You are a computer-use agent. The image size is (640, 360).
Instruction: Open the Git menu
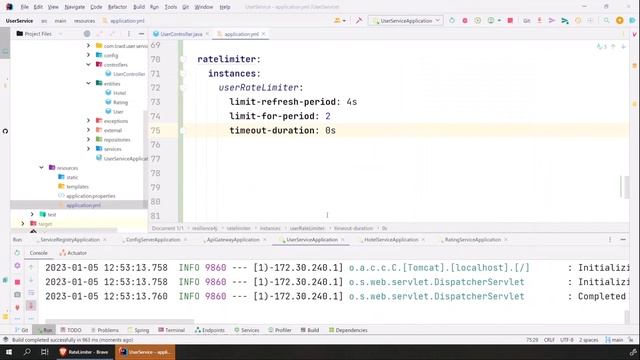(185, 7)
